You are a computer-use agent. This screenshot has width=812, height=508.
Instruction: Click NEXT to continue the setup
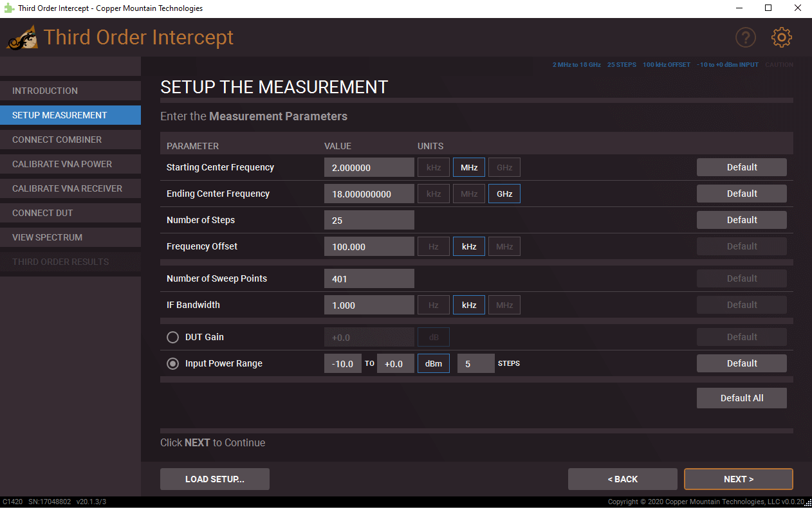pyautogui.click(x=738, y=478)
